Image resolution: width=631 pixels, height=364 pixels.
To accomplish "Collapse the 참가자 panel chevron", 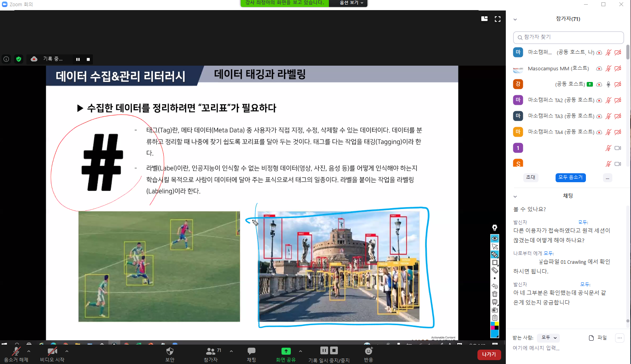I will pyautogui.click(x=515, y=19).
